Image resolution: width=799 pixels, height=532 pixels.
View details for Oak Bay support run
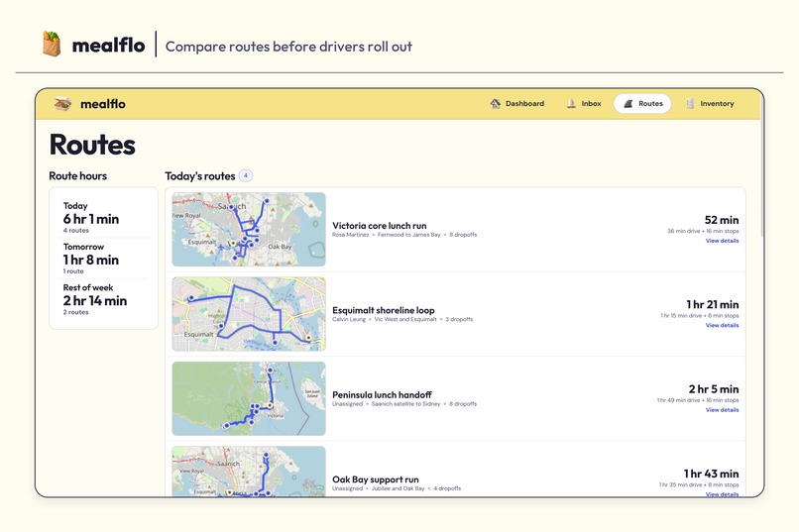coord(722,493)
